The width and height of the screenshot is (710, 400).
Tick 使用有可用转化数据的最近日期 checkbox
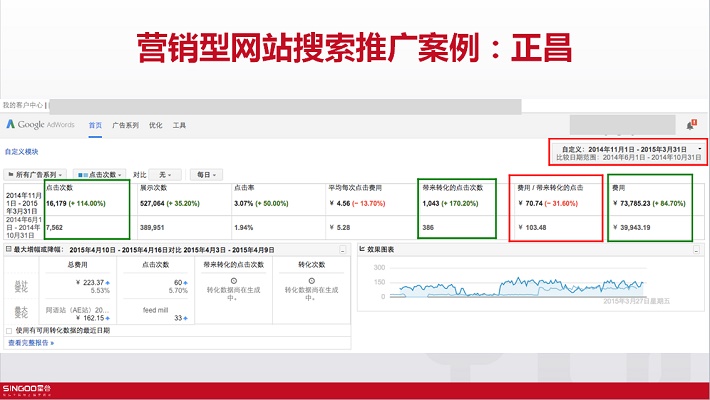[x=9, y=331]
